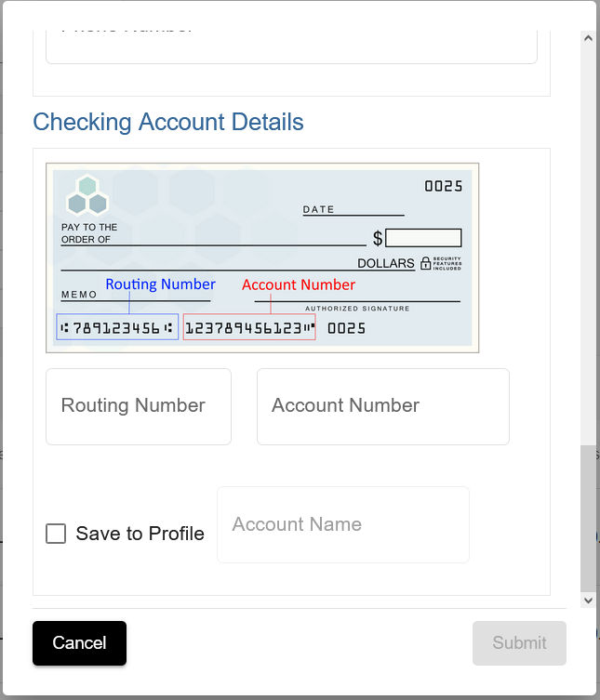
Task: Click the partially visible Phone Number field
Action: click(291, 46)
